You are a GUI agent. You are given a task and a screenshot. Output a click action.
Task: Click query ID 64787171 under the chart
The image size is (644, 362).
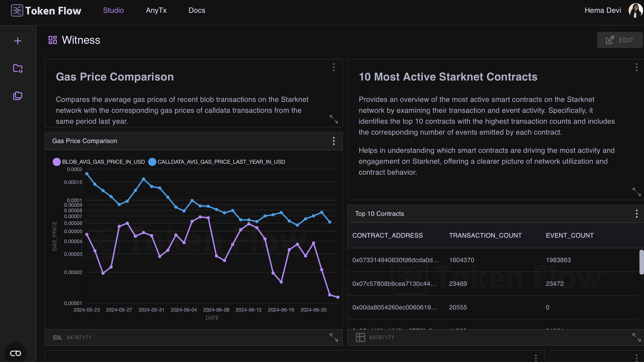(79, 337)
